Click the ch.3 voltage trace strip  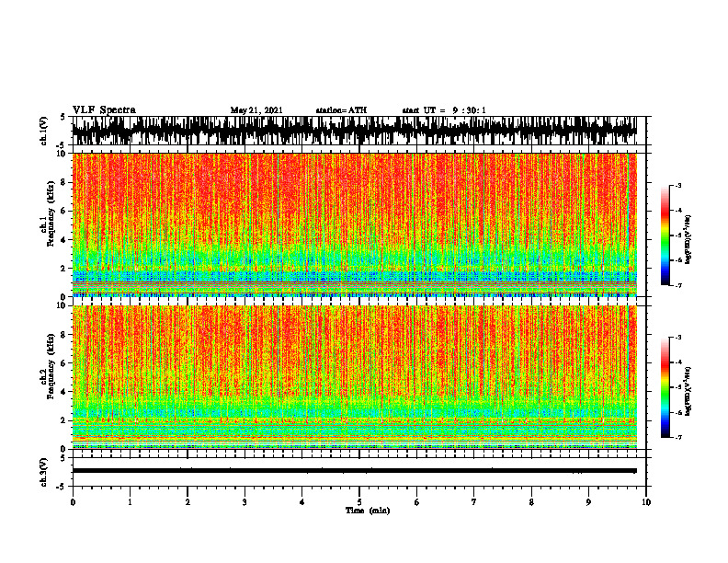[354, 471]
